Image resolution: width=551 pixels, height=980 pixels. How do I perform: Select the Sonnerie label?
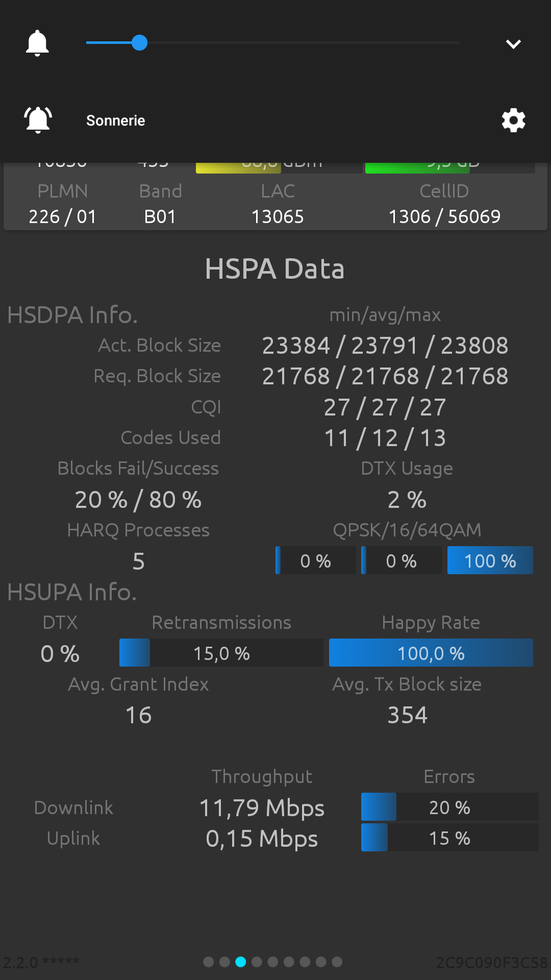(116, 120)
